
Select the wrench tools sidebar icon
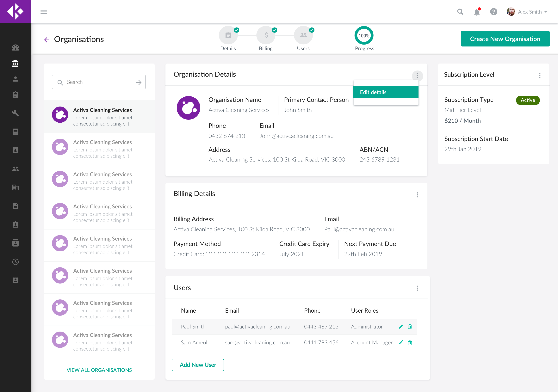coord(15,113)
